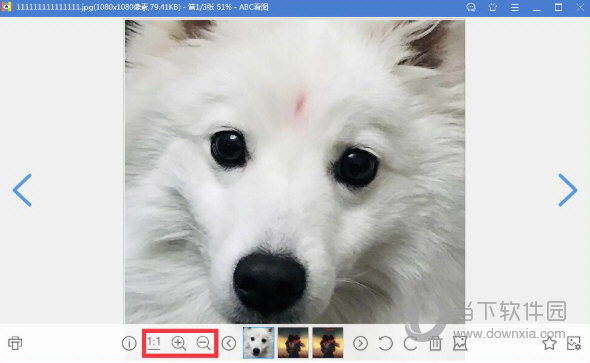Select the third sunset couple thumbnail
Image resolution: width=590 pixels, height=363 pixels.
(328, 343)
